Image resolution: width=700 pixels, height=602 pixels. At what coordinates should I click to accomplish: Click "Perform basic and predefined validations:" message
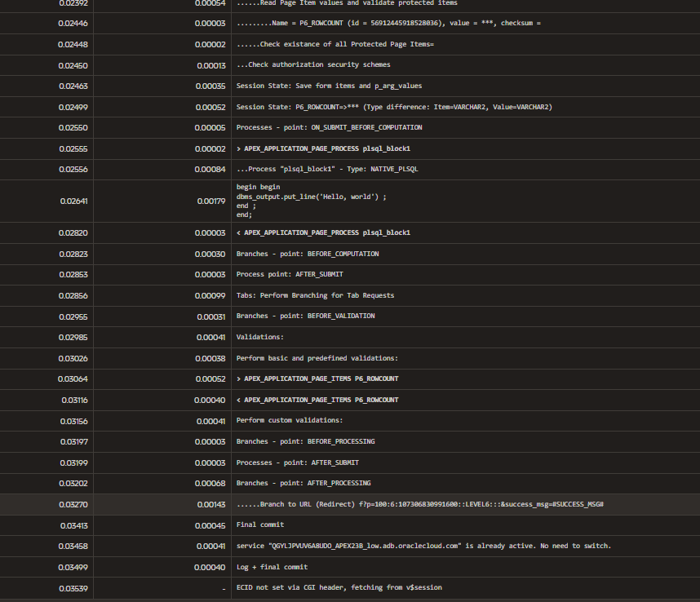(317, 358)
